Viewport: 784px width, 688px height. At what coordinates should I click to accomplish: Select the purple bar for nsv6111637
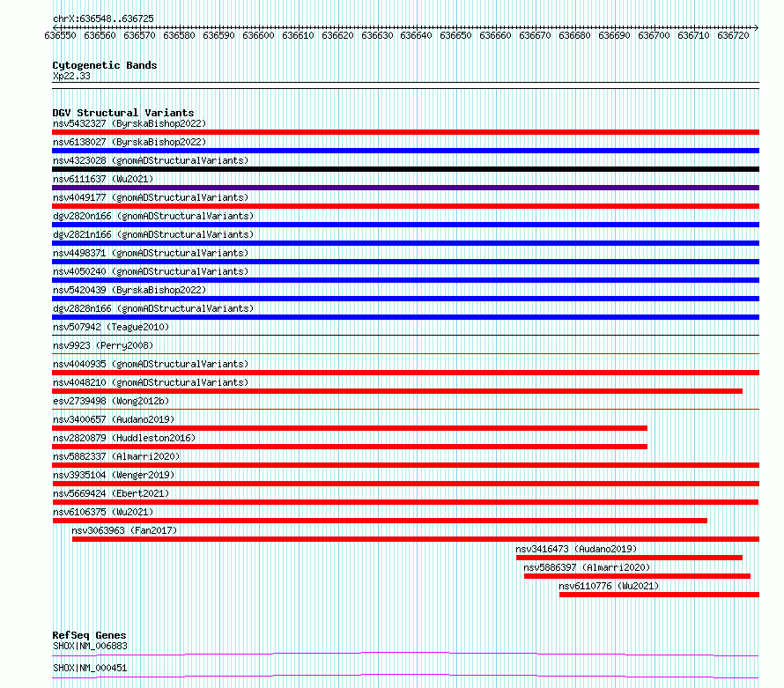click(405, 188)
